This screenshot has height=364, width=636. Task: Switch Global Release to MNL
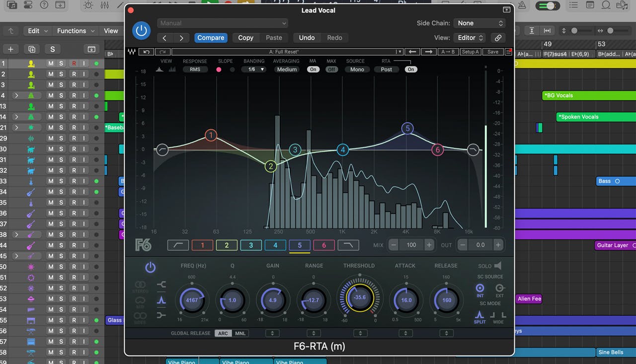pyautogui.click(x=240, y=333)
